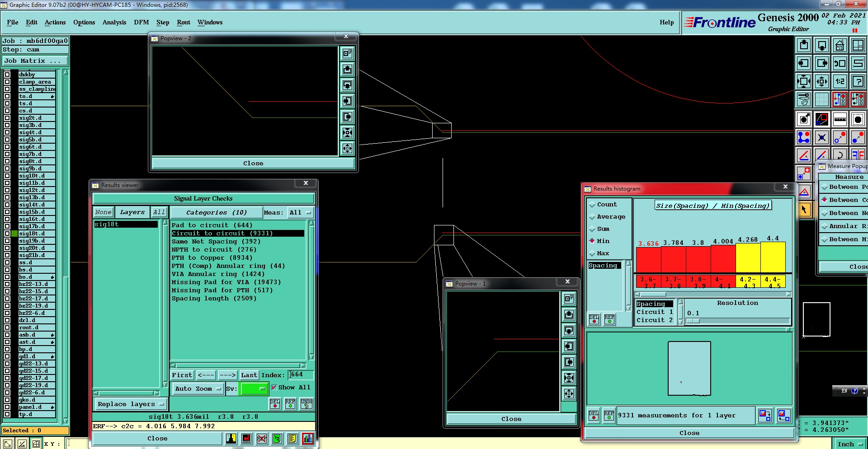Click the UNDO icon in Results viewer

pos(306,403)
